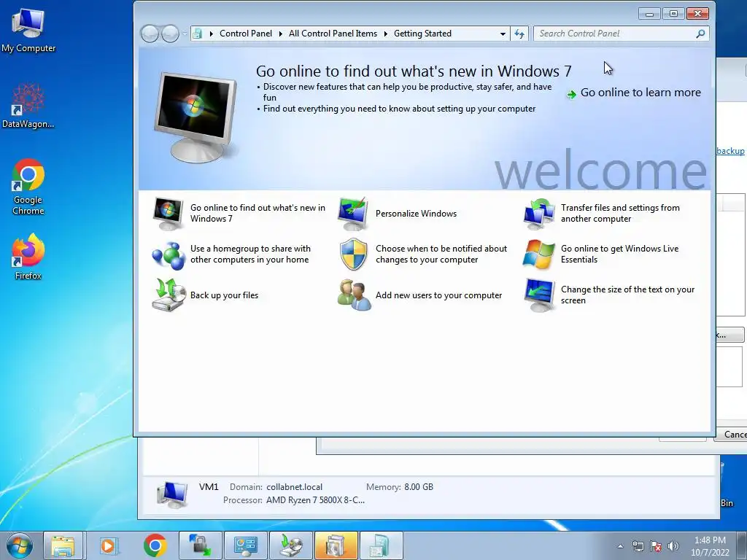Open the recent pages dropdown beside the Forward button

tap(185, 34)
